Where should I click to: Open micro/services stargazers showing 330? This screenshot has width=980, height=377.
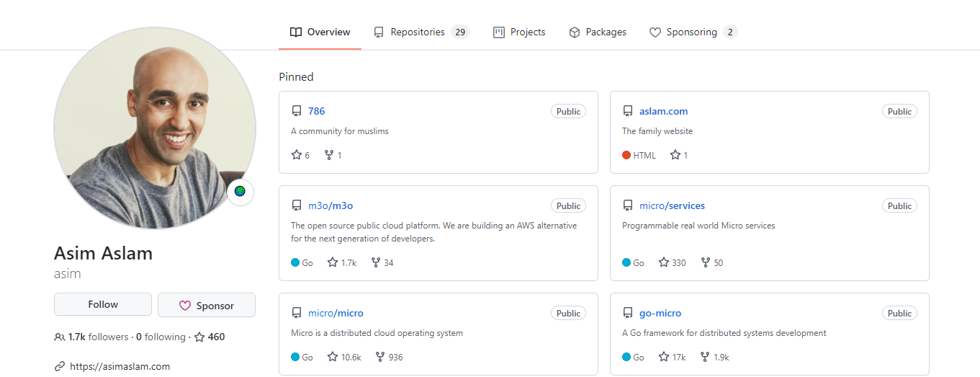tap(673, 262)
